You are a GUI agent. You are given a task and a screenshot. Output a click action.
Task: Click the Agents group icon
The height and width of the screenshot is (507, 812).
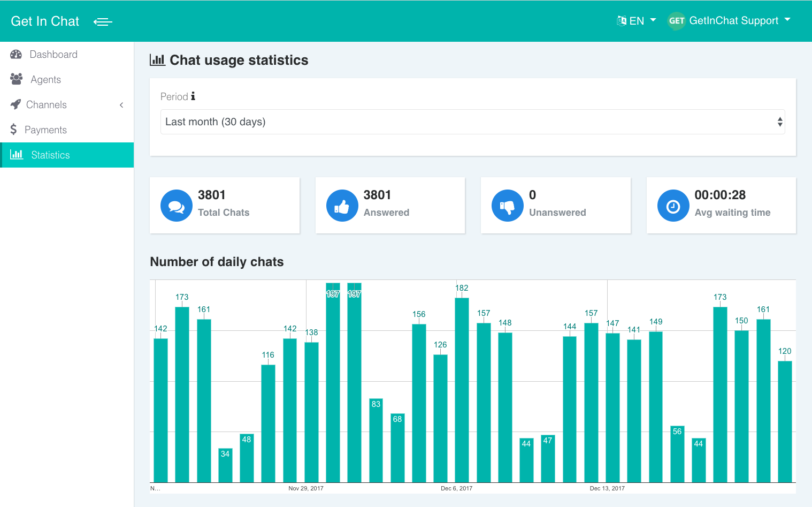[17, 79]
